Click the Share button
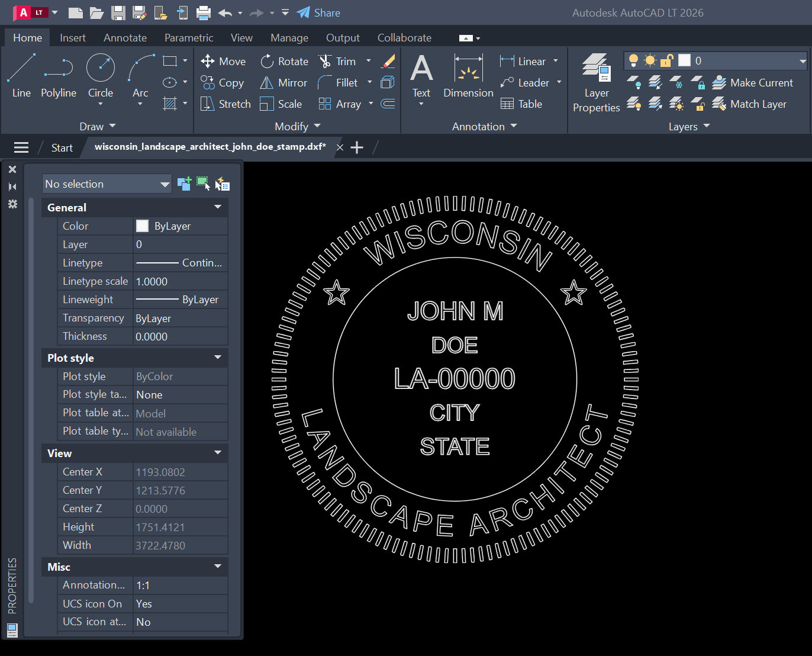The height and width of the screenshot is (656, 812). (318, 12)
